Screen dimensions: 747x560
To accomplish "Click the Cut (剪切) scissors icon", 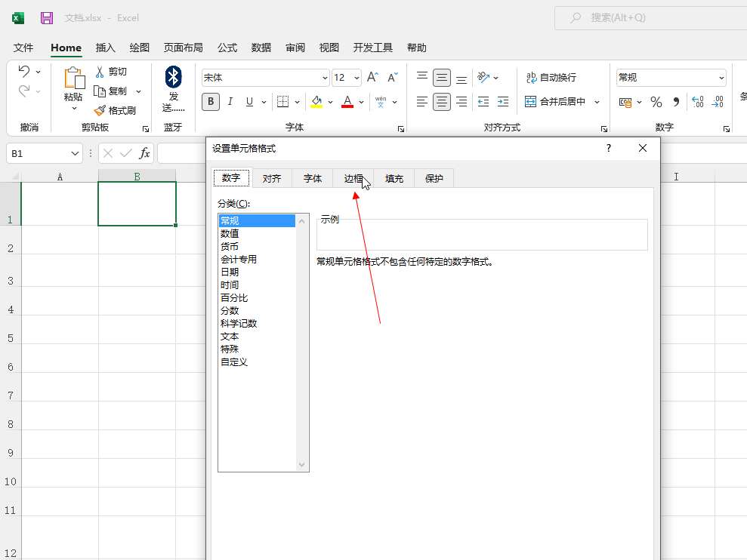I will tap(100, 72).
